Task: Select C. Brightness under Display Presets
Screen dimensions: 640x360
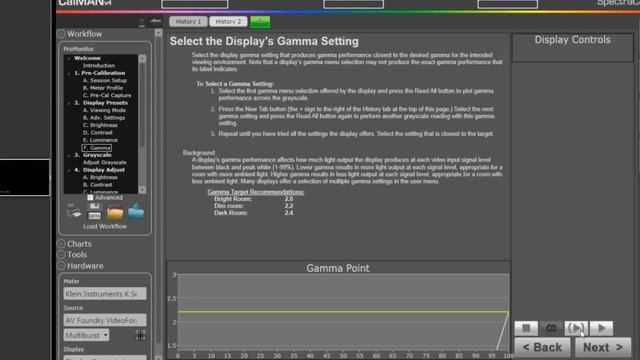Action: (x=100, y=125)
